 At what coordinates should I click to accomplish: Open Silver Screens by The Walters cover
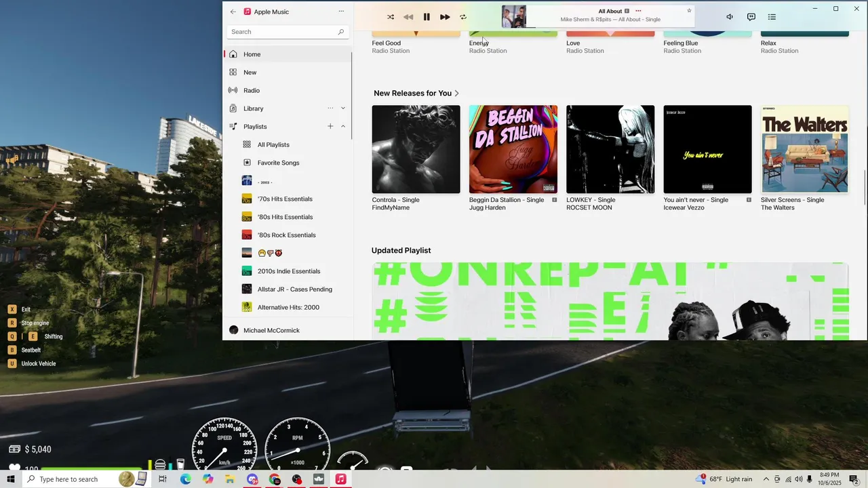(x=805, y=149)
